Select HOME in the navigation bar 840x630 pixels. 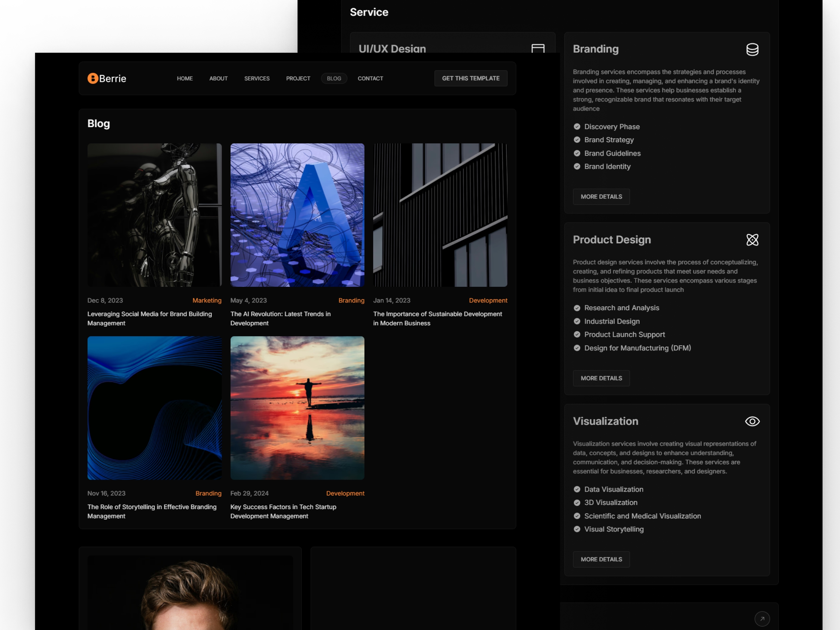coord(185,78)
